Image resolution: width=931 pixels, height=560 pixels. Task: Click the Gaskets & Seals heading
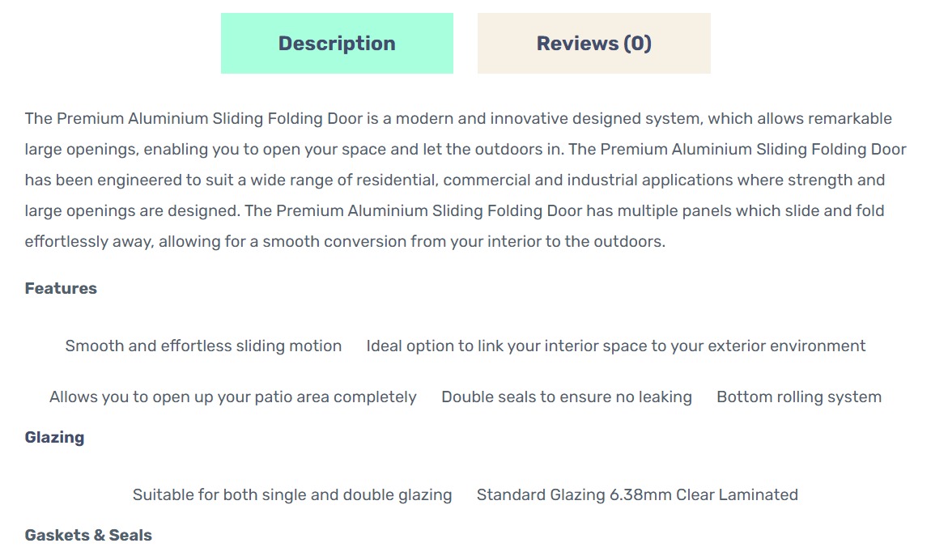pyautogui.click(x=88, y=535)
